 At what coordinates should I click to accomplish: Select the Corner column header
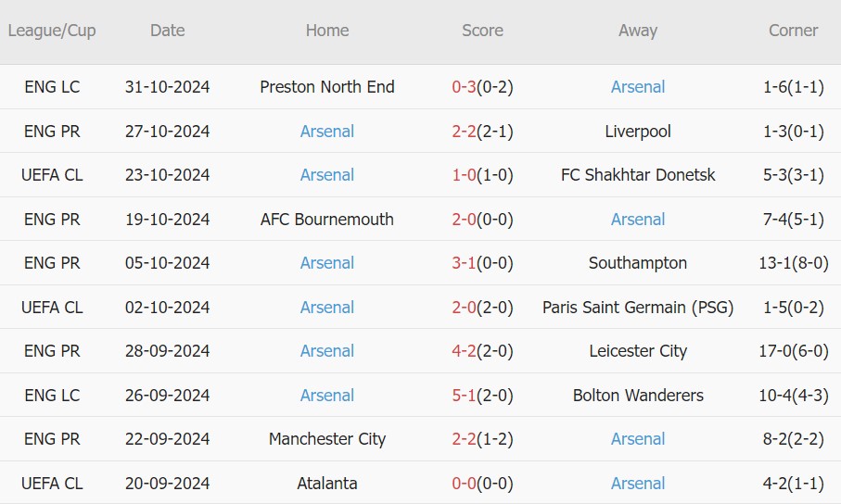793,31
